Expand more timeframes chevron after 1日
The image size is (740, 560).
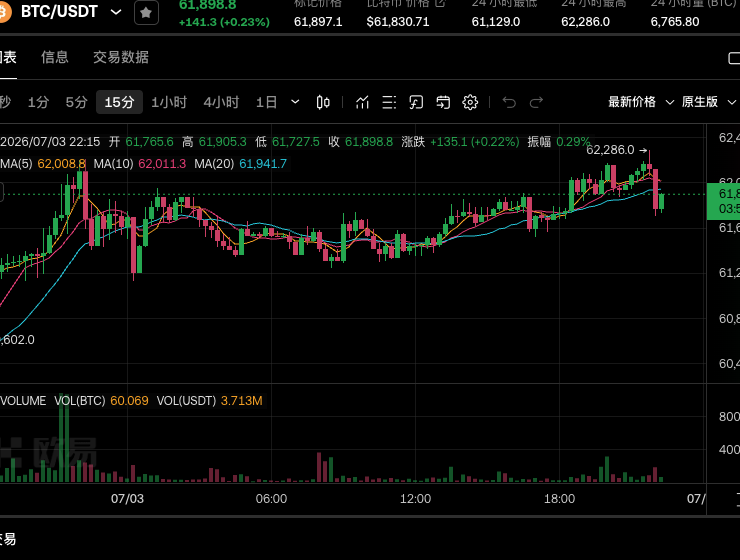295,102
